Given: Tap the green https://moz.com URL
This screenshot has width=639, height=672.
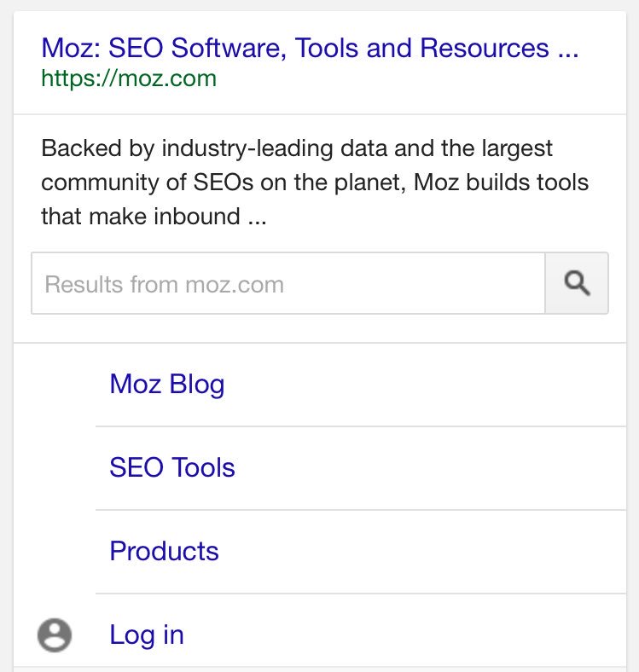Looking at the screenshot, I should pyautogui.click(x=129, y=79).
